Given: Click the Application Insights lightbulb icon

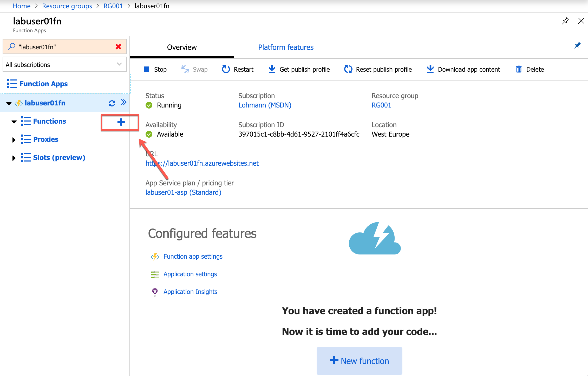Looking at the screenshot, I should (x=155, y=292).
